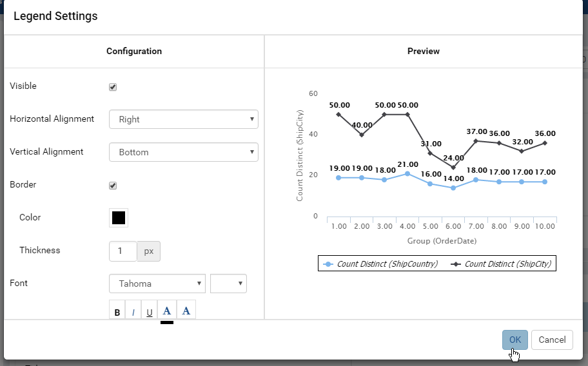Click the Thickness label
This screenshot has height=366, width=588.
tap(40, 250)
